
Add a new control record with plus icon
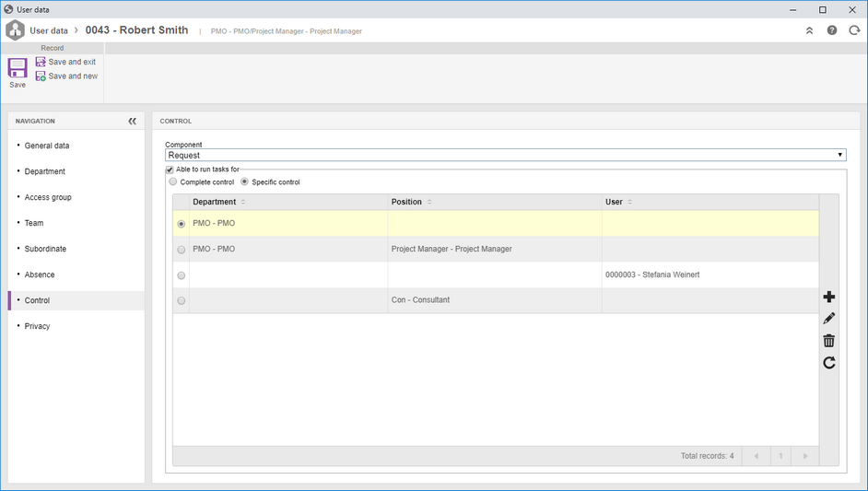tap(828, 297)
